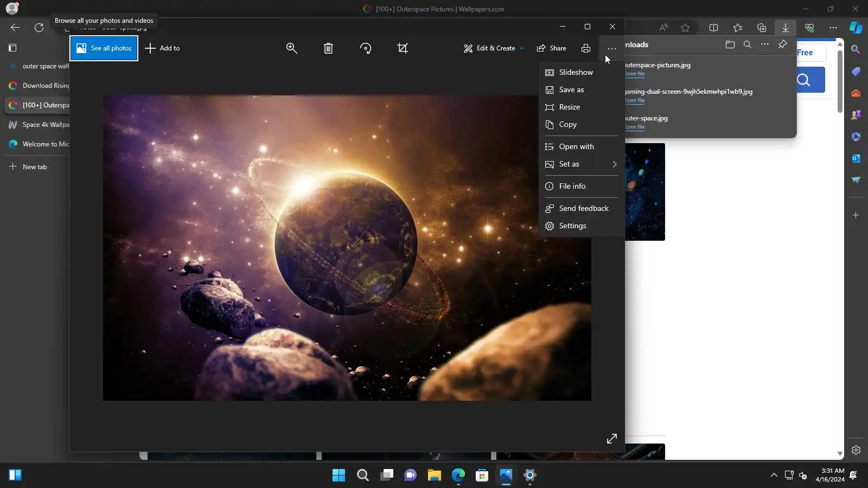The height and width of the screenshot is (488, 868).
Task: Select Save as menu entry
Action: 581,89
